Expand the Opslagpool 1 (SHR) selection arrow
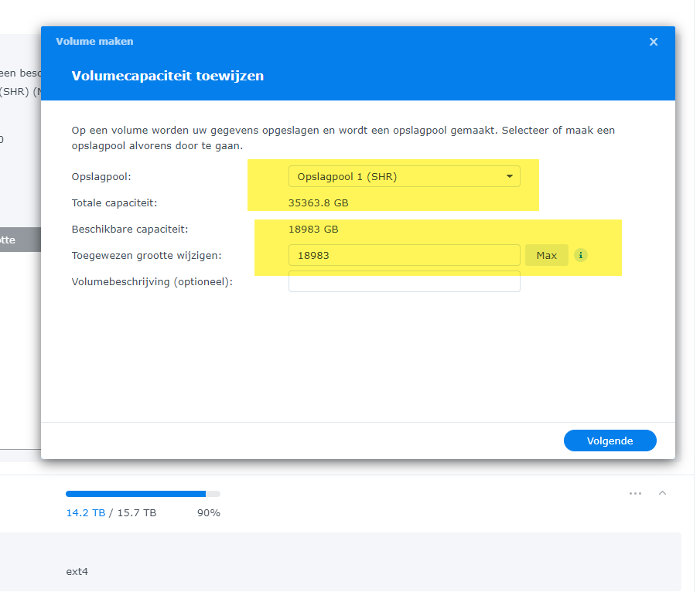The image size is (700, 592). point(510,176)
